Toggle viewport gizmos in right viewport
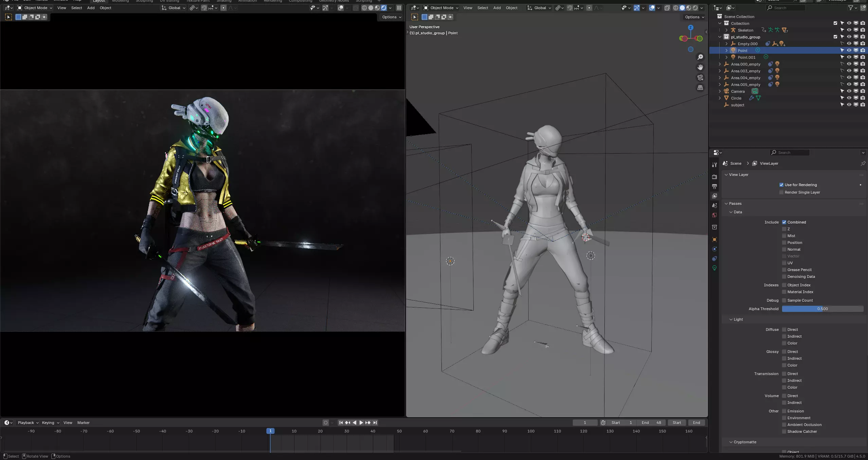The height and width of the screenshot is (460, 868). click(x=637, y=8)
